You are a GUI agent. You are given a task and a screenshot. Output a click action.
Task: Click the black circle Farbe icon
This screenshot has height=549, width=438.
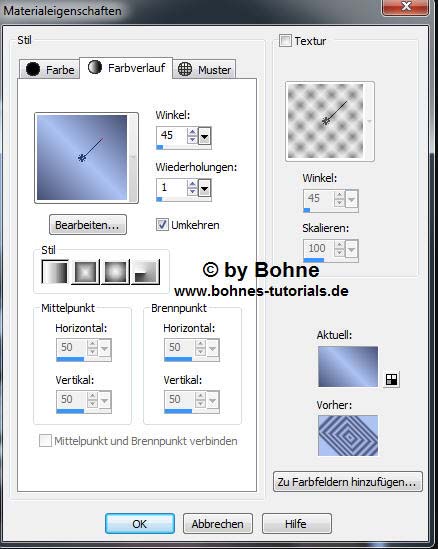coord(33,69)
